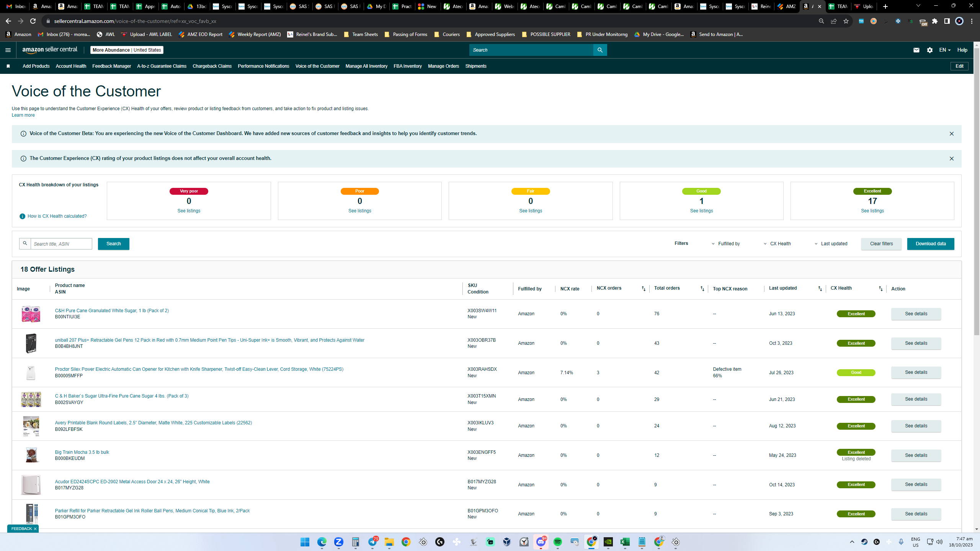Bookmark this page with the star icon
Screen dimensions: 980x551
(846, 21)
